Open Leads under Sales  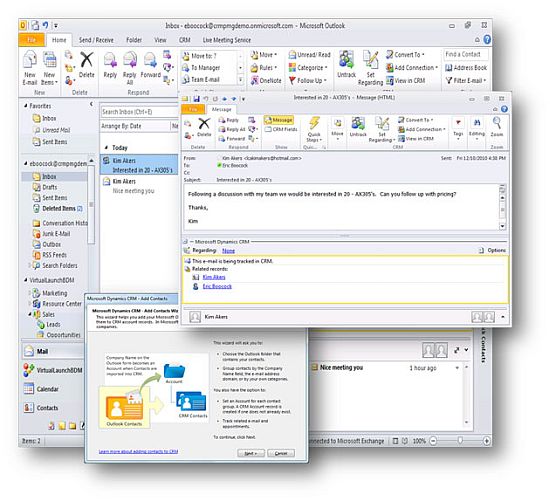49,325
